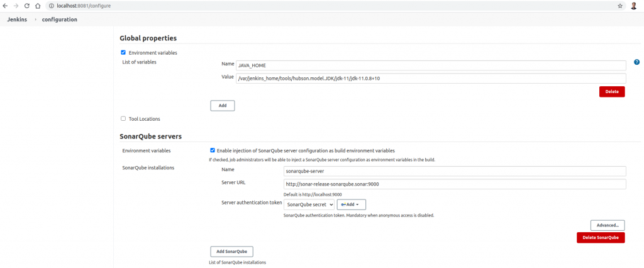Click the Add SonarQube button
The image size is (644, 268).
pos(231,252)
